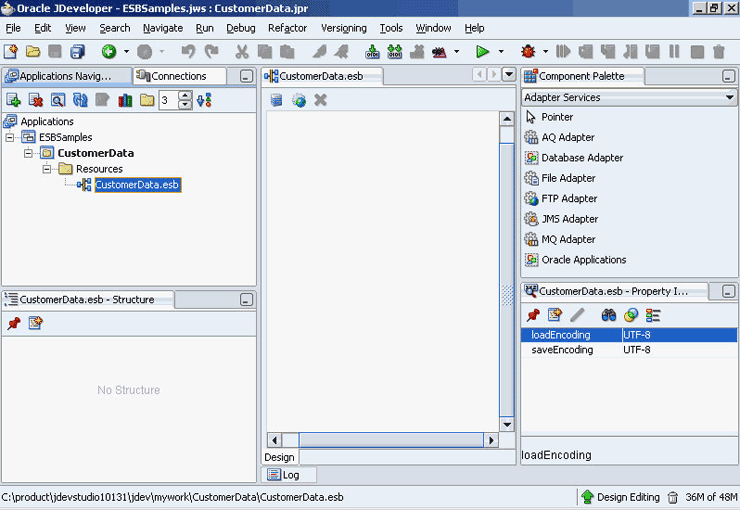Image resolution: width=740 pixels, height=510 pixels.
Task: Click the Design tab at editor bottom
Action: pyautogui.click(x=279, y=457)
